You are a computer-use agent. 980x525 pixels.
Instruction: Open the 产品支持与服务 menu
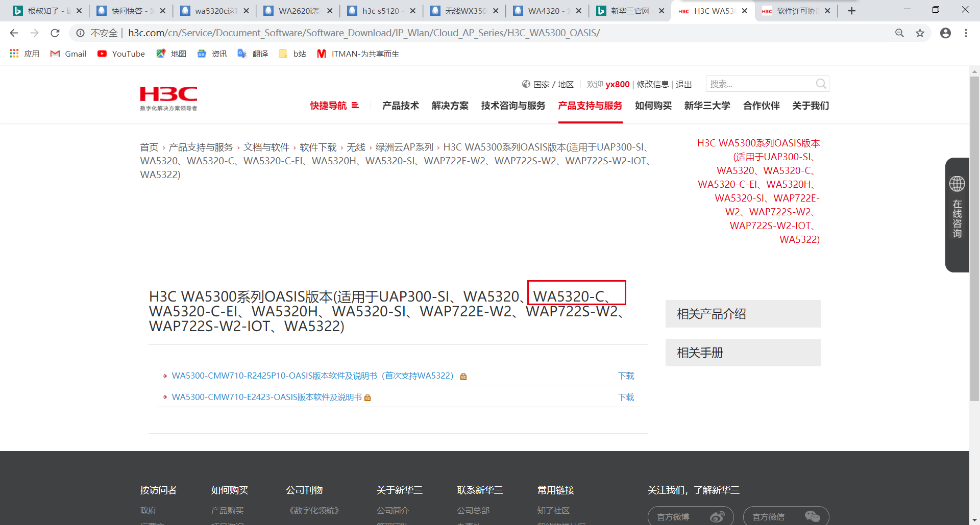(x=590, y=106)
